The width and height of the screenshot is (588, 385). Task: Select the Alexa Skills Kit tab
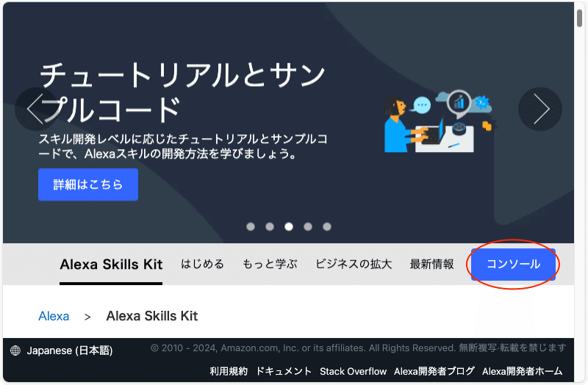pyautogui.click(x=111, y=265)
